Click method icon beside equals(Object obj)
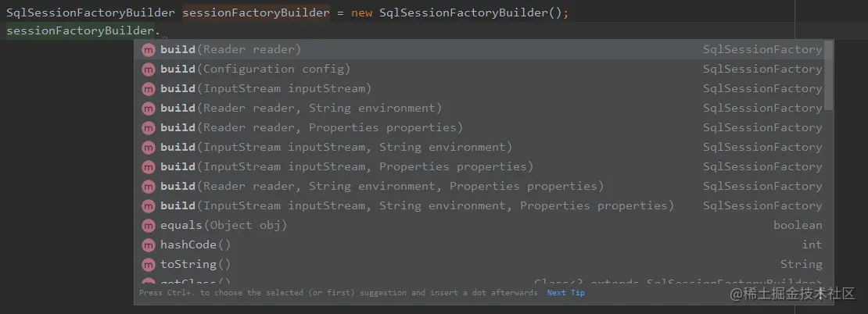The height and width of the screenshot is (314, 868). [x=148, y=226]
